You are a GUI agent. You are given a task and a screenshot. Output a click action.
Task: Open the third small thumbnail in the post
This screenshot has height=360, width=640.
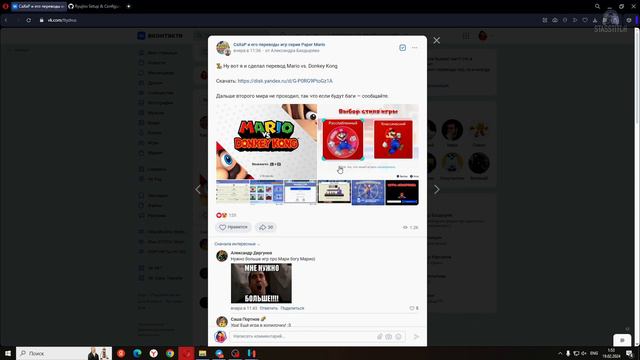[x=300, y=192]
